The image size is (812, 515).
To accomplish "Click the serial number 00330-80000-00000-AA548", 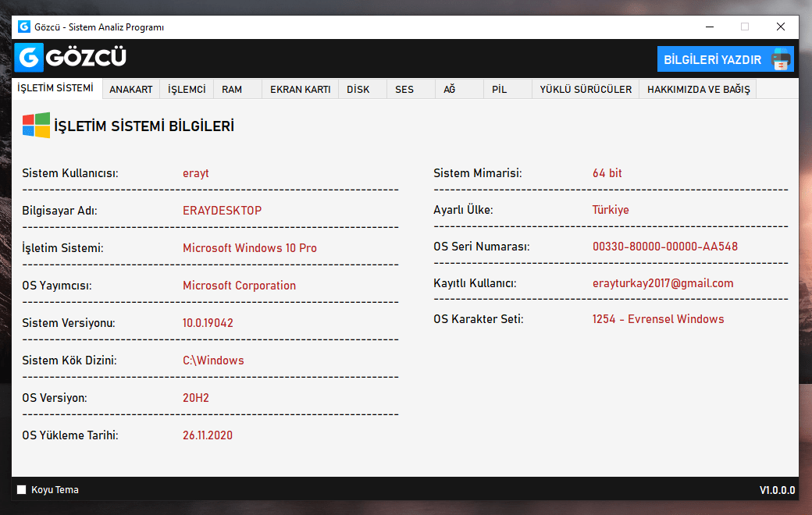I will point(665,247).
